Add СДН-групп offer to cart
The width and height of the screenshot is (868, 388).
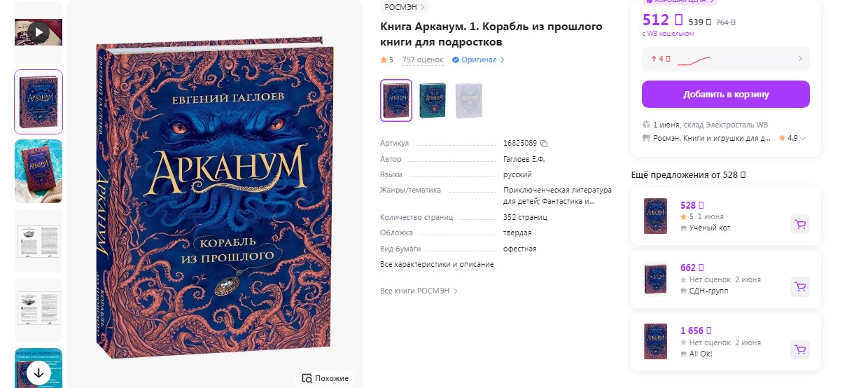coord(800,286)
